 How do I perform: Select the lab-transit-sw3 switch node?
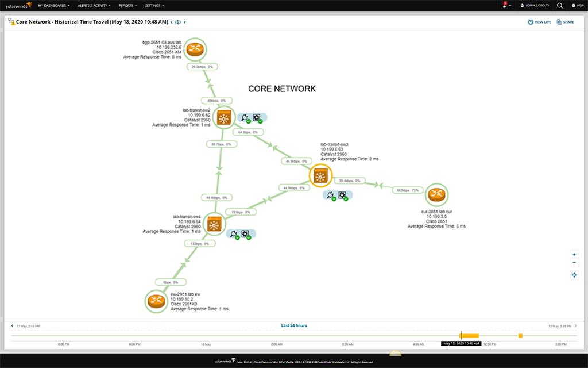320,177
